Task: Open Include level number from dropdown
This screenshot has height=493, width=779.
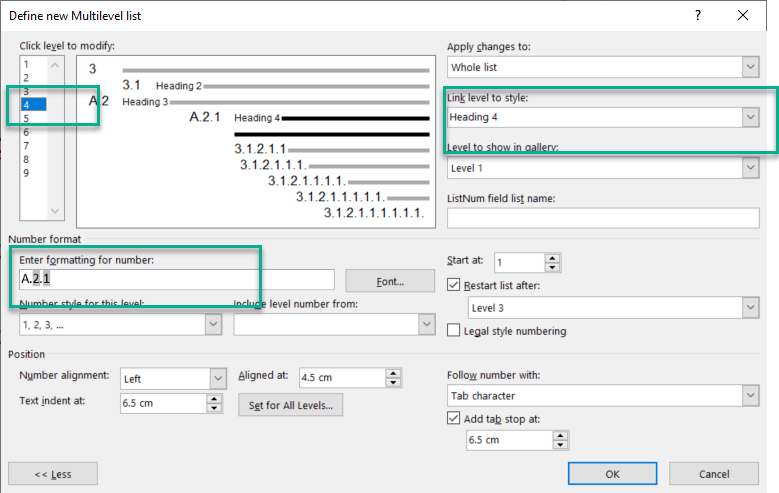Action: tap(427, 325)
